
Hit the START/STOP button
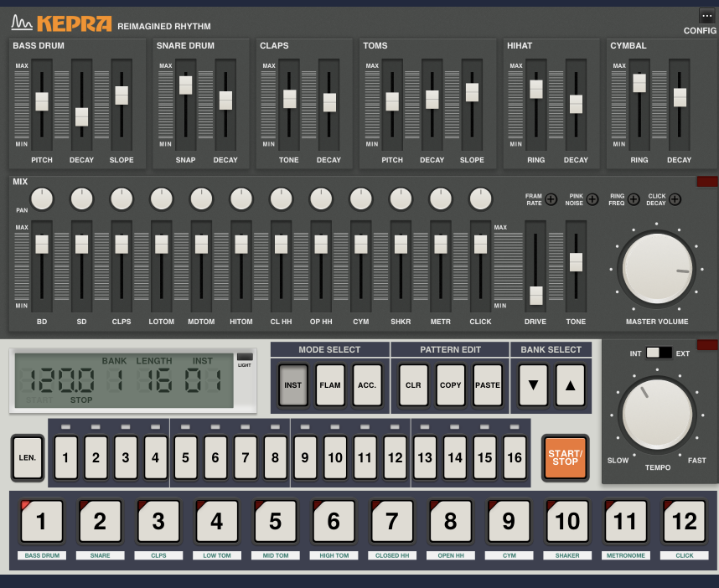click(x=565, y=458)
